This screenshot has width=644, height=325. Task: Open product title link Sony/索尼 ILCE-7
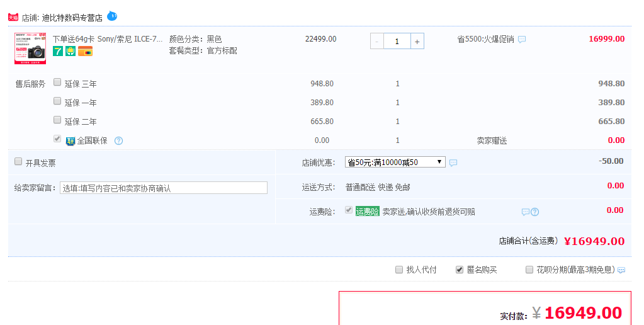tap(108, 40)
